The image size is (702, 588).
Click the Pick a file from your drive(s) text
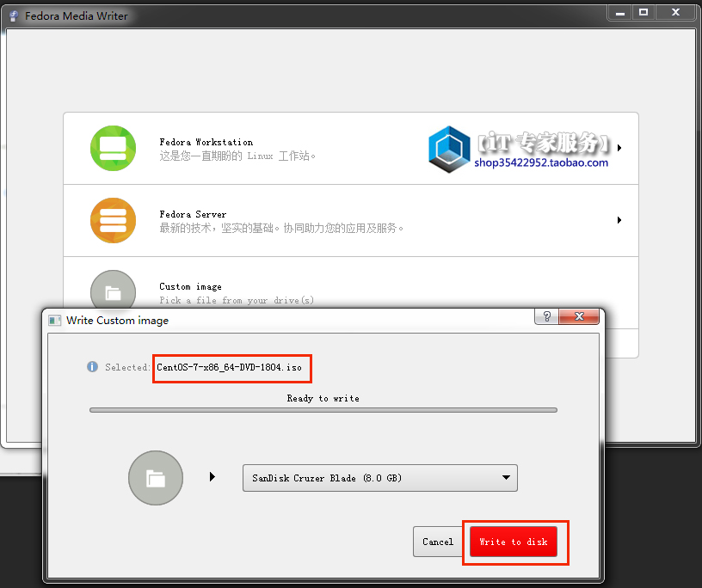(x=237, y=300)
